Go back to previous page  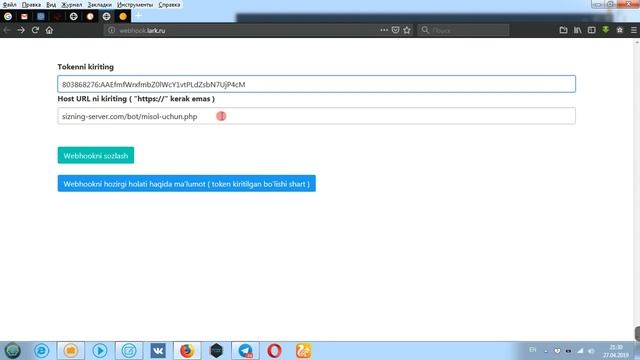(x=7, y=30)
